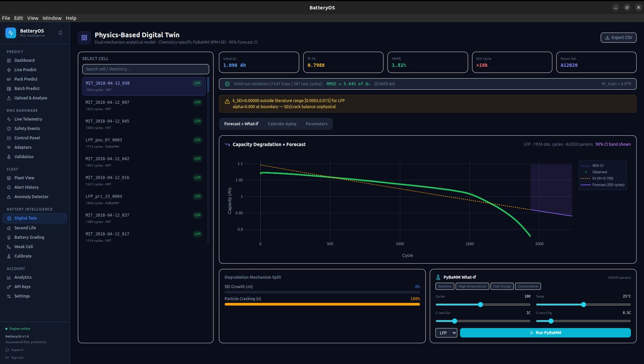Apply the Baseline preset
644x364 pixels.
445,286
